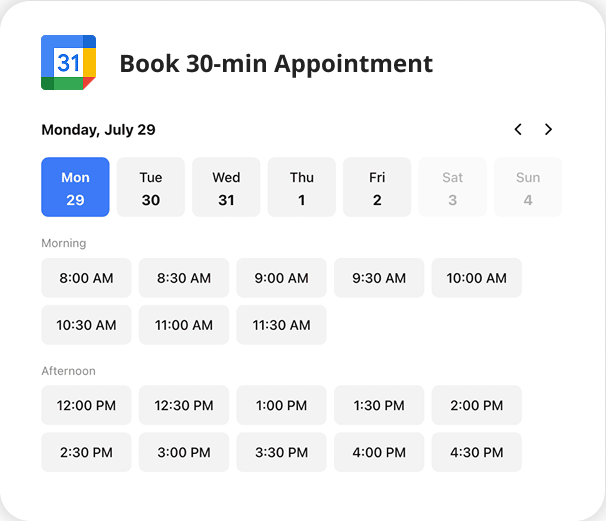This screenshot has height=521, width=606.
Task: Select the greyed-out Sun 4 day
Action: point(528,187)
